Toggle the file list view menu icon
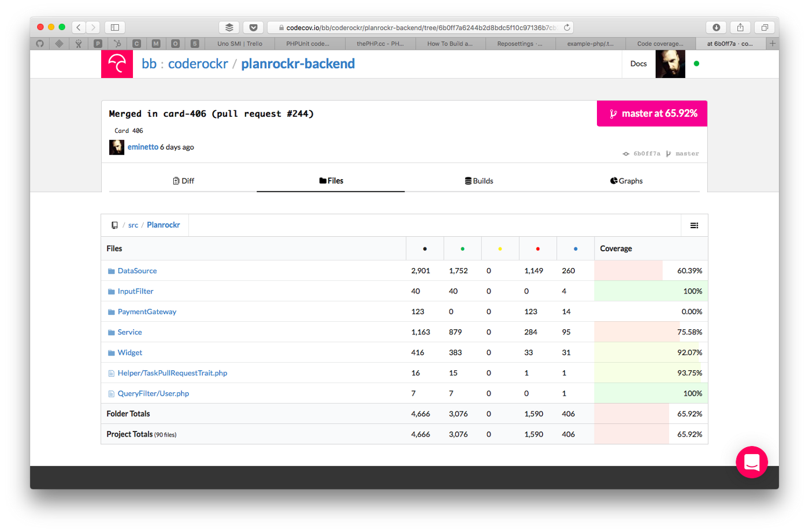Image resolution: width=809 pixels, height=532 pixels. coord(695,225)
